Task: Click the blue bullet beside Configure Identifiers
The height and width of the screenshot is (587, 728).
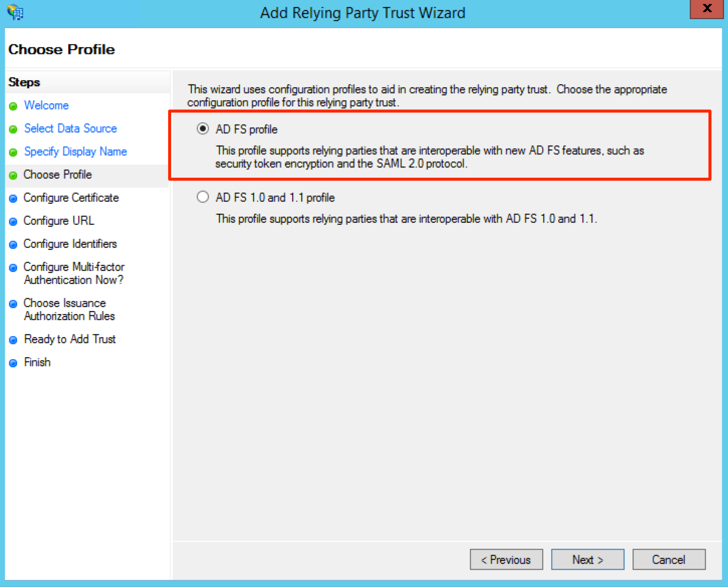Action: pyautogui.click(x=14, y=245)
